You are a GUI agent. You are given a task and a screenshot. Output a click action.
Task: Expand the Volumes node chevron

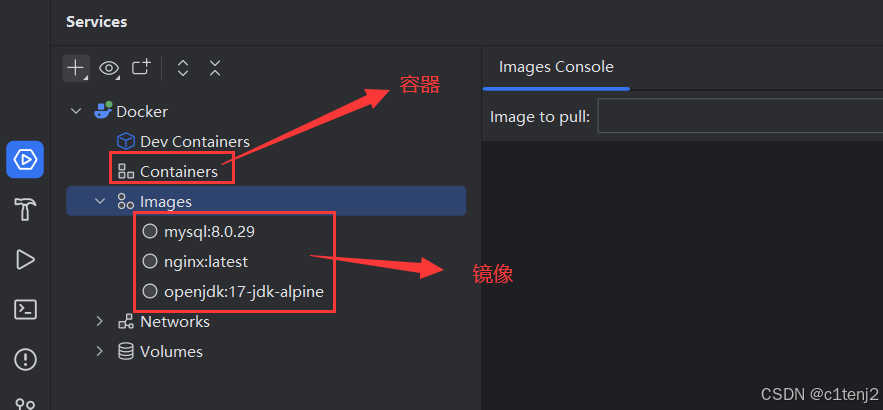coord(100,351)
